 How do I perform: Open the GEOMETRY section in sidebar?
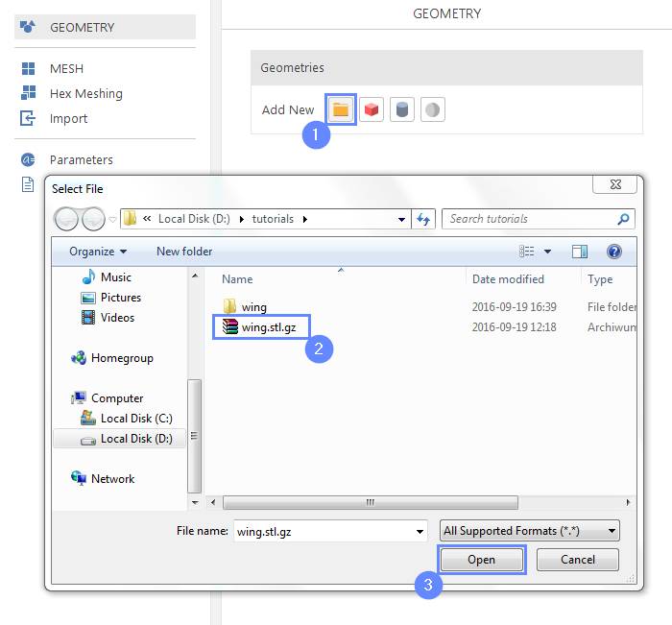click(105, 28)
